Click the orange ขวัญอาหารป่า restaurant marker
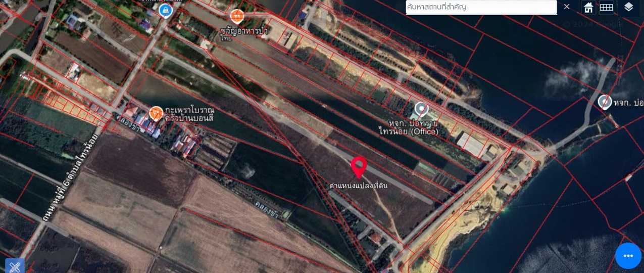This screenshot has width=644, height=273. (237, 16)
